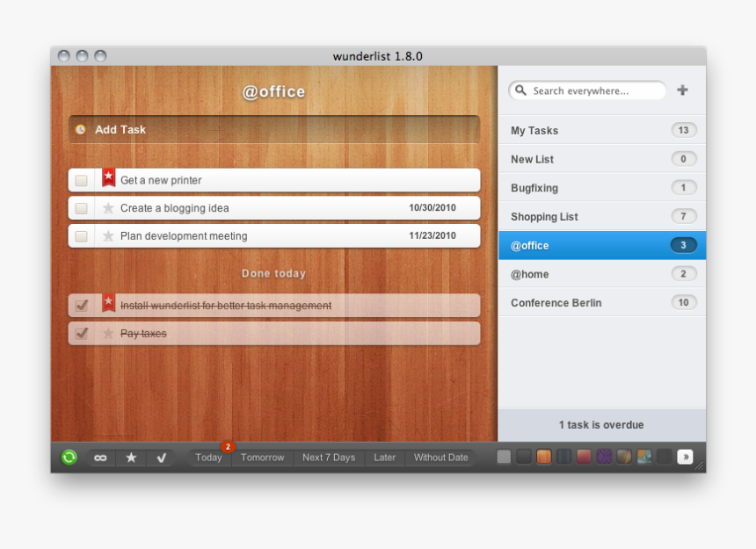Viewport: 756px width, 549px height.
Task: Choose the light gray background swatch
Action: pyautogui.click(x=504, y=457)
